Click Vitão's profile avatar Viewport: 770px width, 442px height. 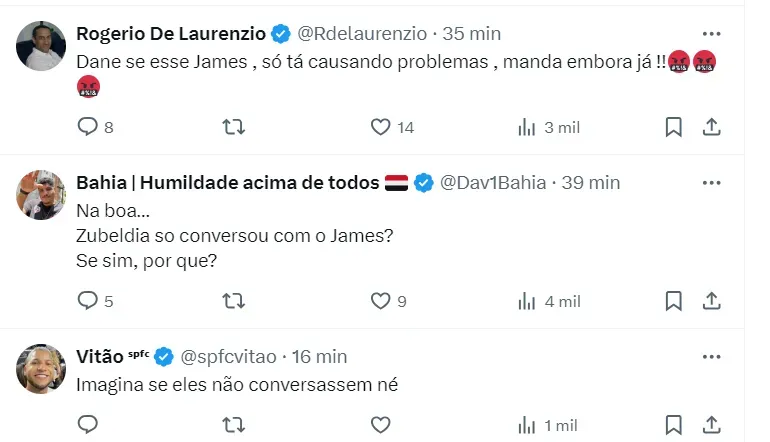pyautogui.click(x=41, y=368)
